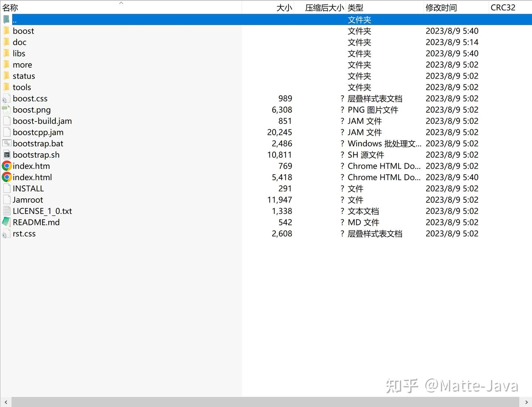Click the folder icon beside the boost directory
Image resolution: width=532 pixels, height=407 pixels.
(7, 31)
